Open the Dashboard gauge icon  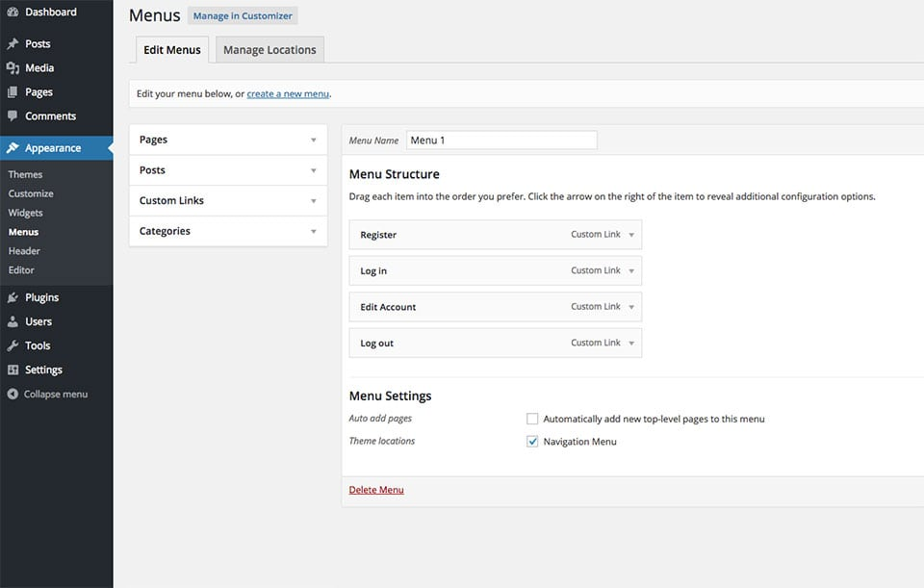(13, 12)
